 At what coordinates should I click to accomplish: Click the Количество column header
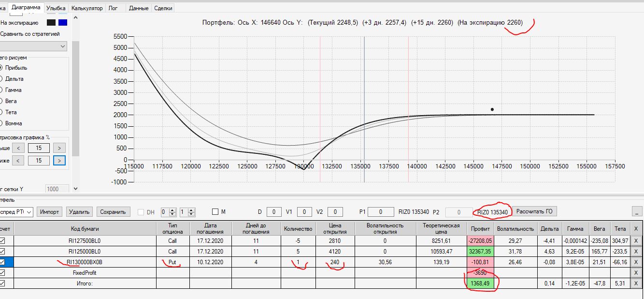(x=298, y=228)
